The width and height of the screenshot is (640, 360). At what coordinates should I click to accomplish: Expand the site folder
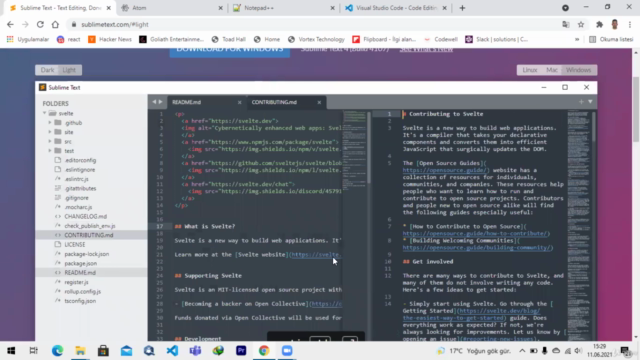50,132
